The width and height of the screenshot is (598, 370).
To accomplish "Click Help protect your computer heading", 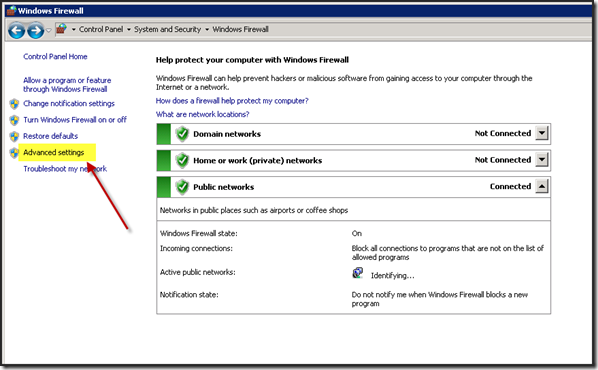I will pyautogui.click(x=252, y=60).
